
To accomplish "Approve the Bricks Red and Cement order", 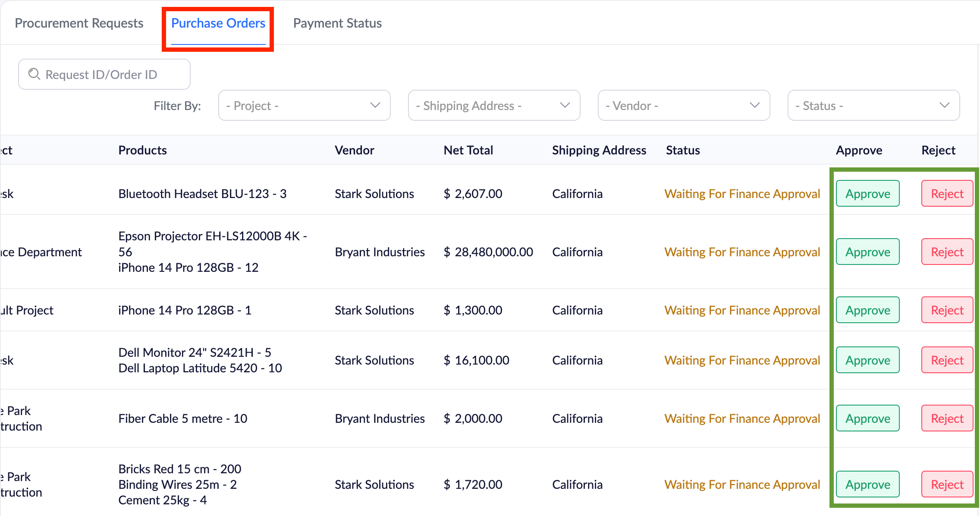I will click(x=867, y=485).
